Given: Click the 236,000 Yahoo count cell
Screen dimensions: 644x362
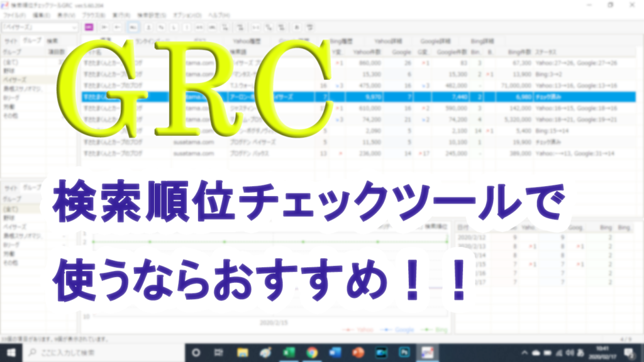Looking at the screenshot, I should tap(370, 153).
